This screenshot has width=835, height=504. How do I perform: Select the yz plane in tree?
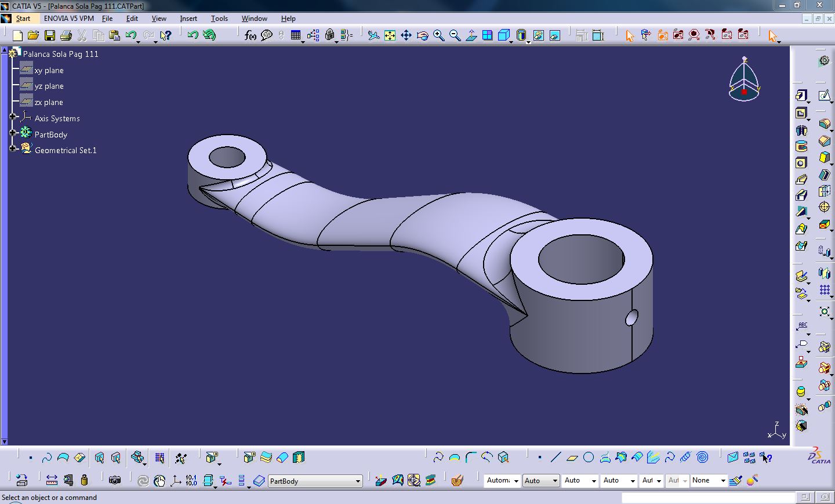point(49,86)
